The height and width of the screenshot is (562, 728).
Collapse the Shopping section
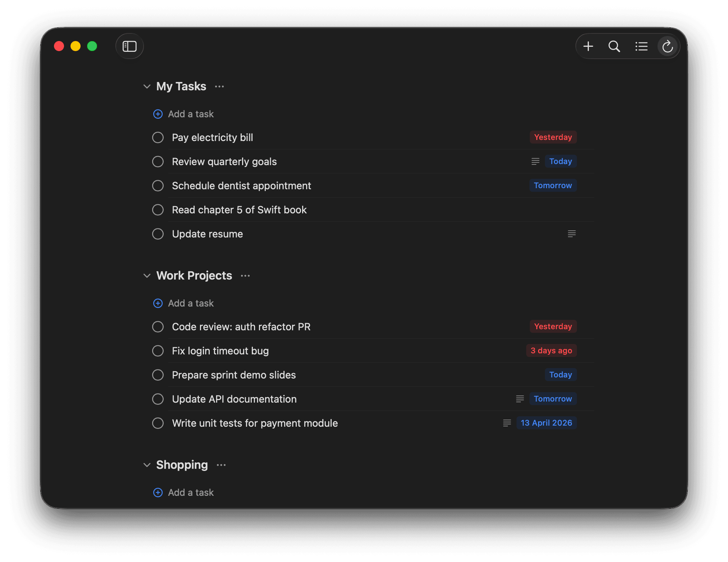click(x=147, y=465)
